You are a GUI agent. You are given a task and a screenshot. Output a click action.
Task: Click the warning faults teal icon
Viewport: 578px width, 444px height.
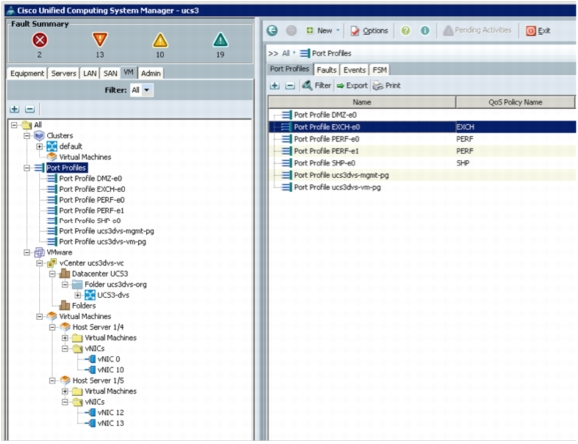tap(220, 40)
